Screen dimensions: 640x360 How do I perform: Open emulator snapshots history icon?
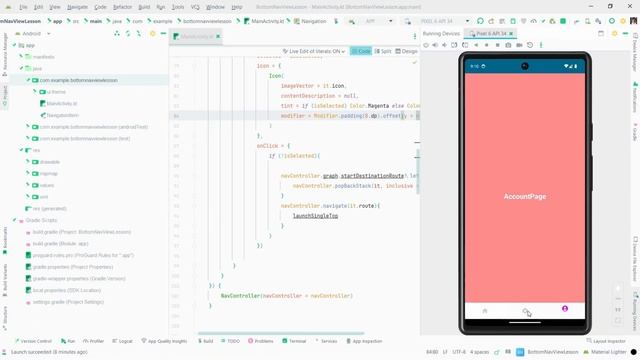[530, 45]
